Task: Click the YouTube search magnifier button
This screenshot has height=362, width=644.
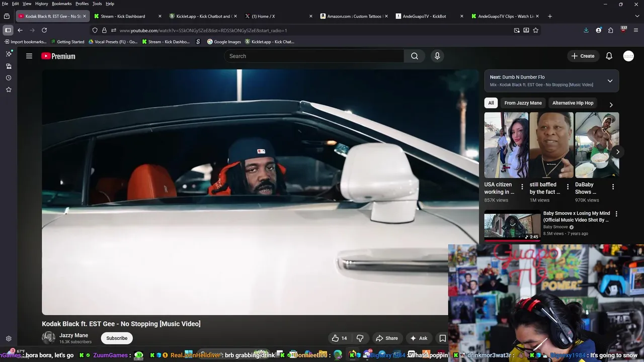Action: (x=414, y=56)
